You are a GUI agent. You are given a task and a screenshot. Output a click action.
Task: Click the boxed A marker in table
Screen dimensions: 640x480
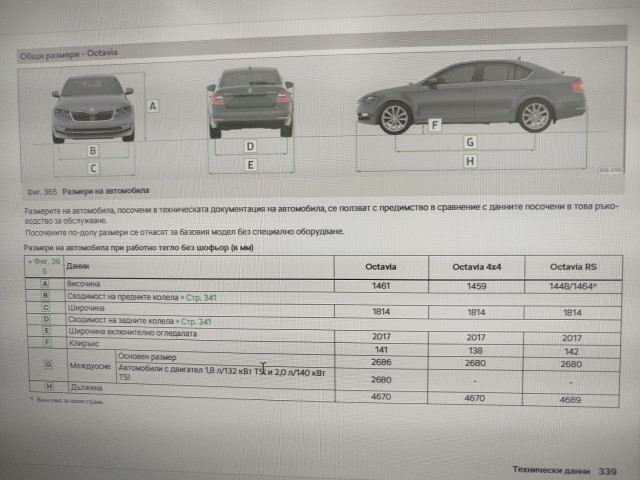pos(44,283)
